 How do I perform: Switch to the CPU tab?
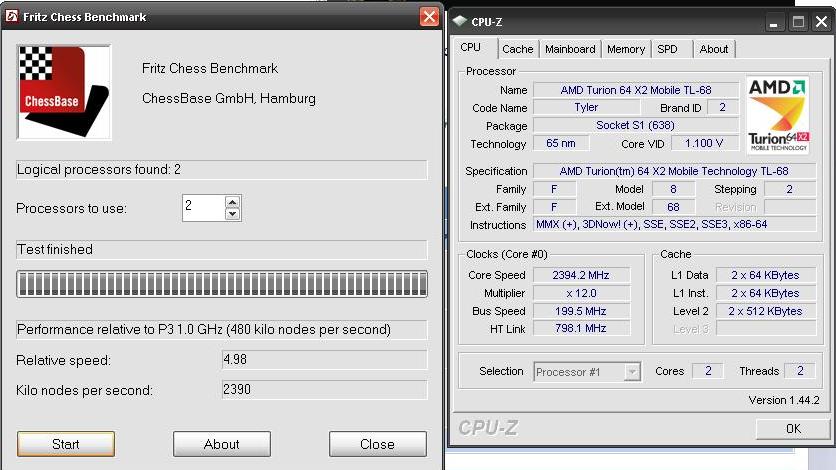[x=471, y=47]
